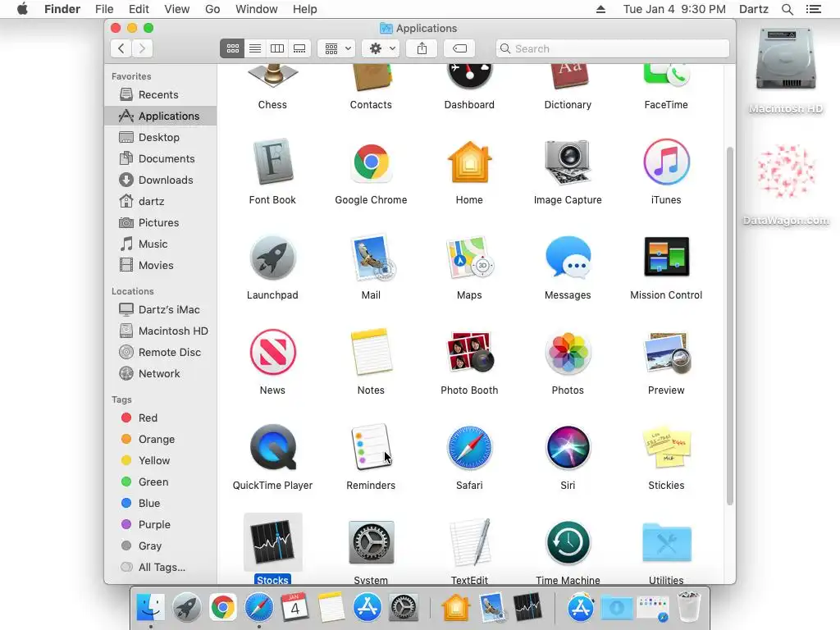Open the Siri application
This screenshot has height=630, width=840.
coord(568,448)
